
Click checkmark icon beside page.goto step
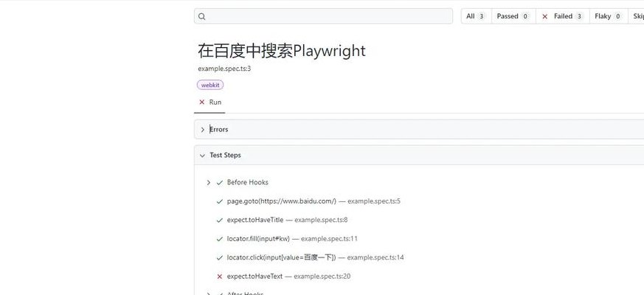[x=219, y=201]
